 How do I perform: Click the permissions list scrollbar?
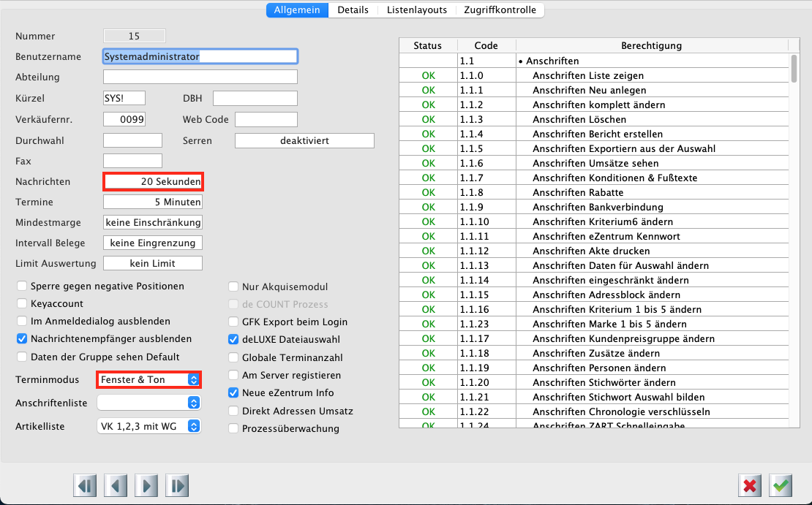[x=794, y=70]
